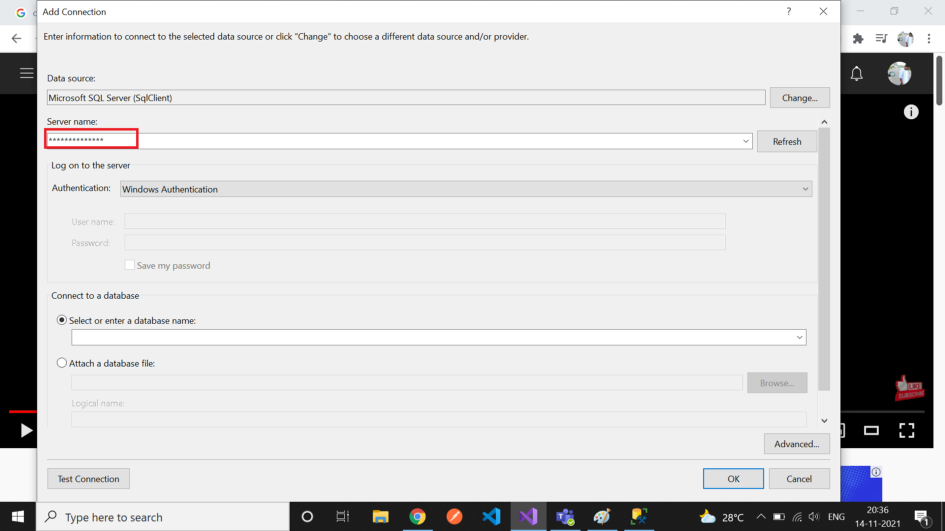Show hidden system tray icons
The width and height of the screenshot is (945, 531).
[x=761, y=517]
